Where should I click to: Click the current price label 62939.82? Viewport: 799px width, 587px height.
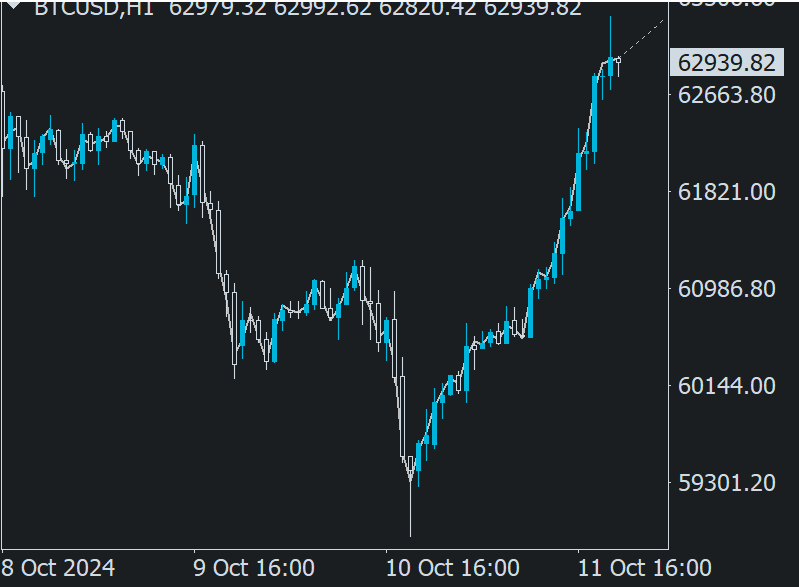coord(727,63)
